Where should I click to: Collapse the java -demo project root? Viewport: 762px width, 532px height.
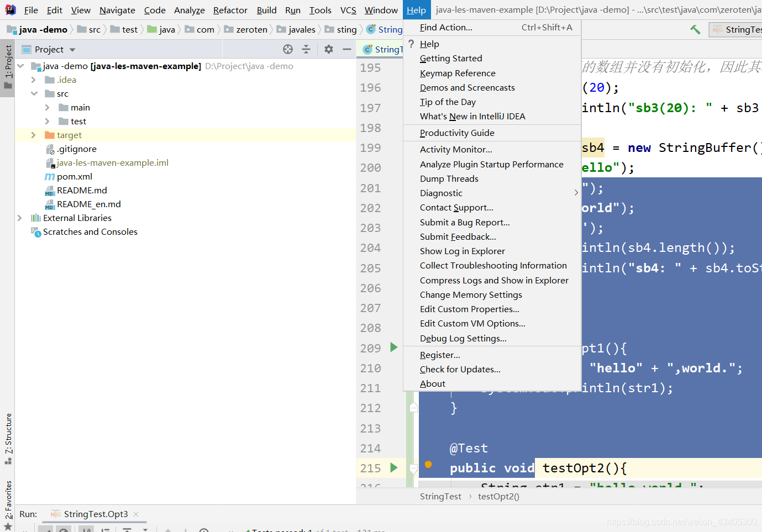point(20,66)
